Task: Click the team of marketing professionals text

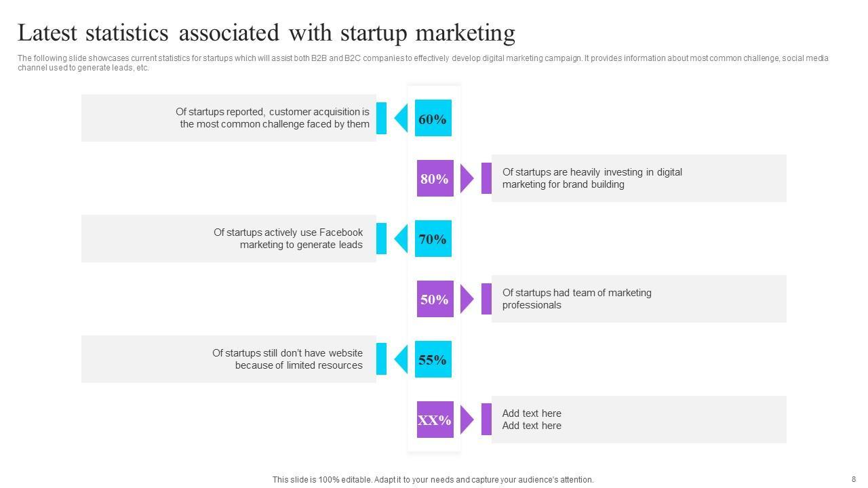Action: (x=576, y=299)
